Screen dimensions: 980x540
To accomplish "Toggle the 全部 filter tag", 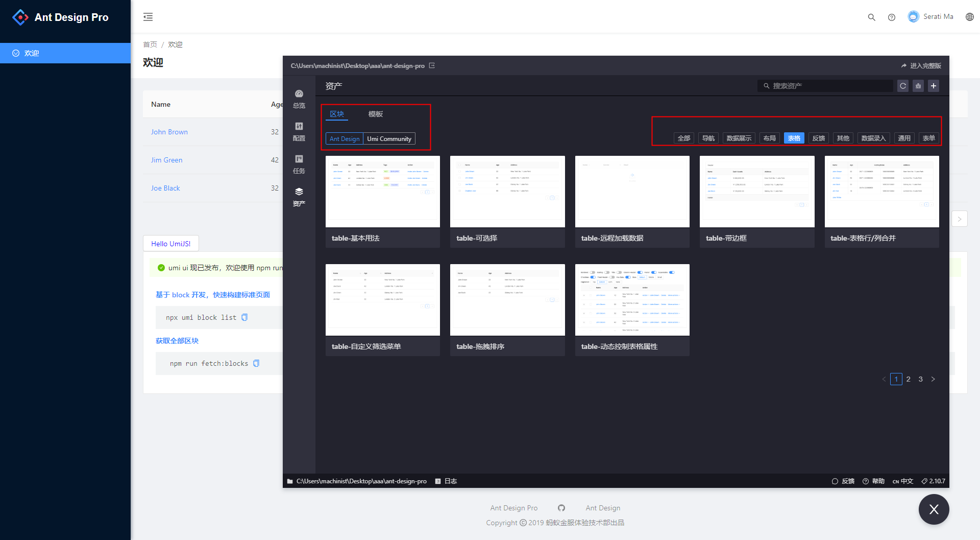I will [x=684, y=138].
